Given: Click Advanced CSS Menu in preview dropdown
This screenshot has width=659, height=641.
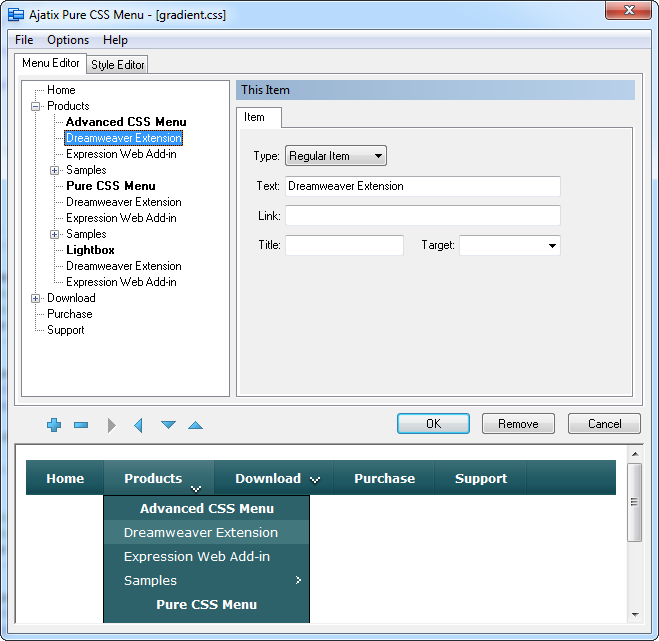Looking at the screenshot, I should [x=206, y=508].
